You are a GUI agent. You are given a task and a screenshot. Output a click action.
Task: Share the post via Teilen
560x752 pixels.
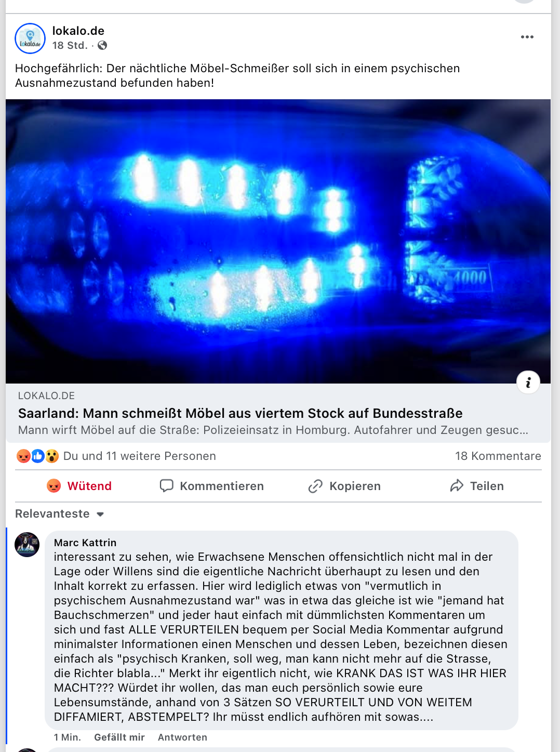tap(477, 486)
